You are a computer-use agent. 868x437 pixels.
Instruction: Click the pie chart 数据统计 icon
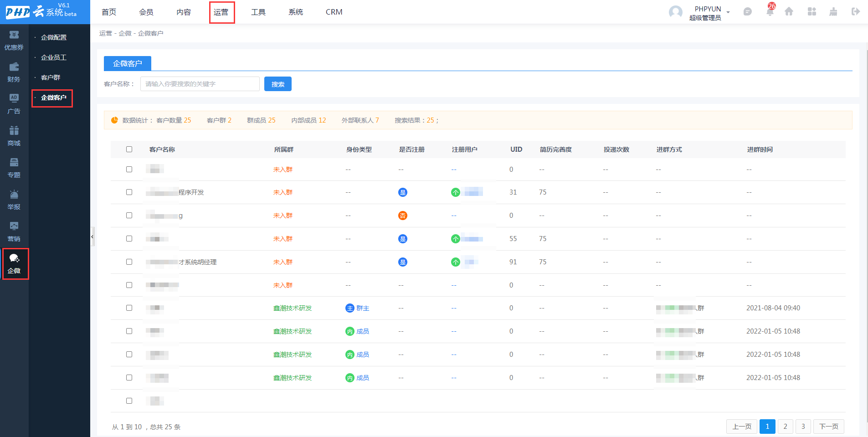coord(114,120)
